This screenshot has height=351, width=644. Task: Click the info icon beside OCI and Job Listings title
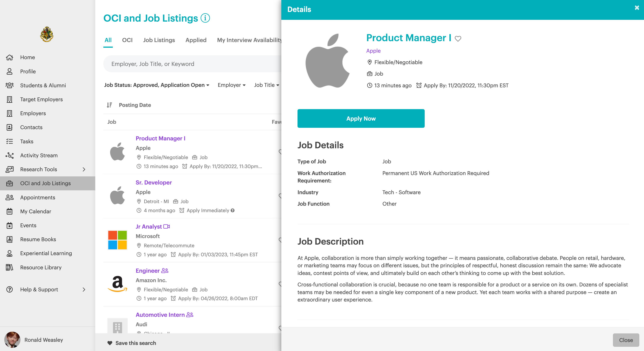(205, 18)
